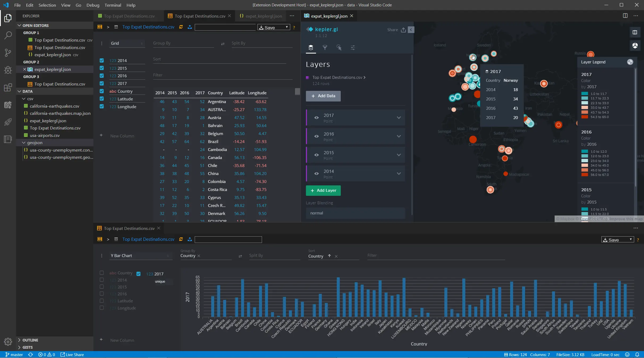Open the Terminal menu
This screenshot has height=358, width=644.
coord(113,5)
